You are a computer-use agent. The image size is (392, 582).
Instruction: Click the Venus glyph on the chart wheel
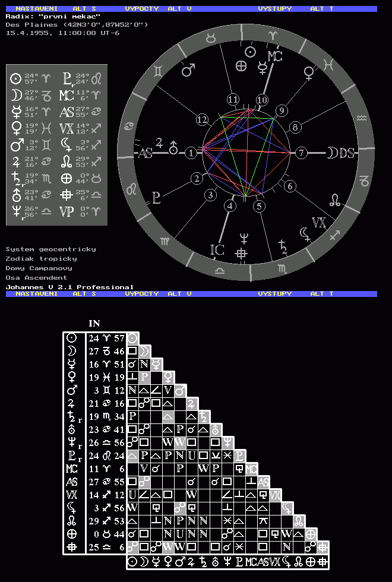click(x=309, y=72)
